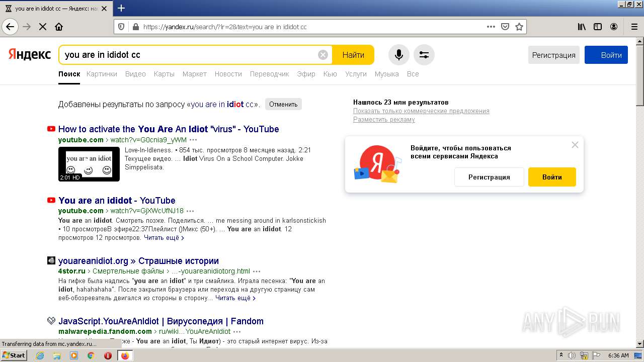Click 'Разместить рекламу' link
This screenshot has height=362, width=644.
pos(384,120)
